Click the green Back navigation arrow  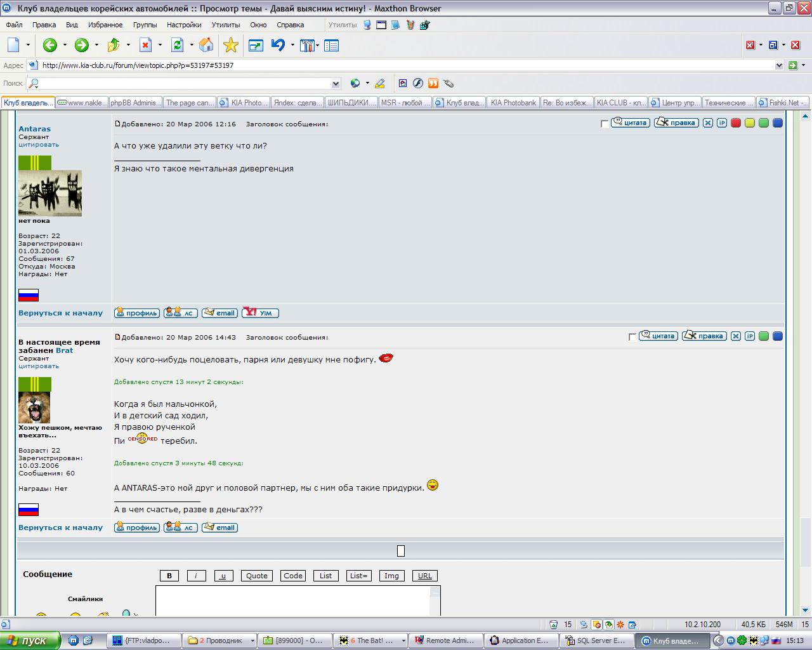pyautogui.click(x=50, y=45)
